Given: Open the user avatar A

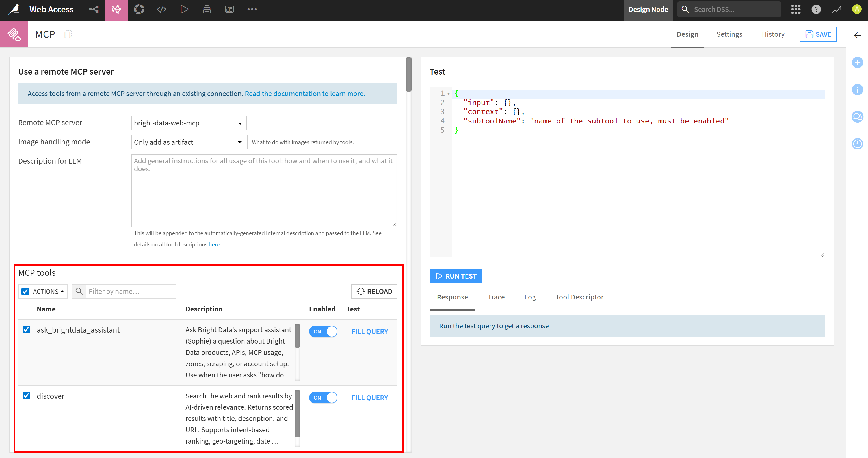Looking at the screenshot, I should (856, 9).
